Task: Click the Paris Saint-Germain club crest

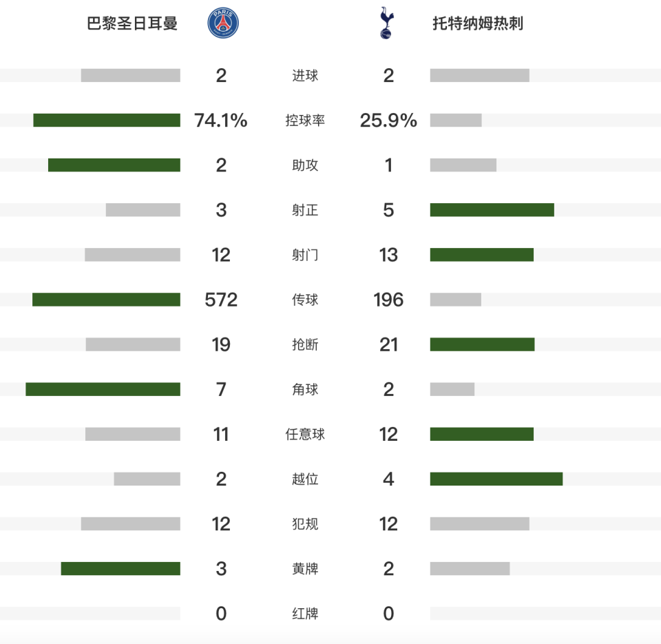Action: click(223, 23)
